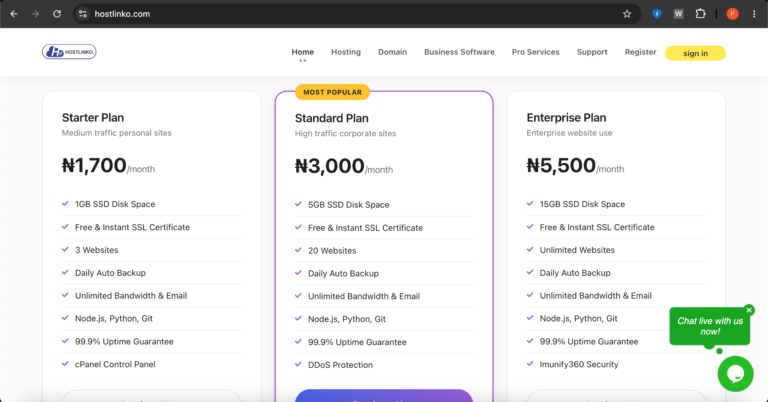768x402 pixels.
Task: Click the checkmark beside 'Unlimited Websites'
Action: [530, 249]
